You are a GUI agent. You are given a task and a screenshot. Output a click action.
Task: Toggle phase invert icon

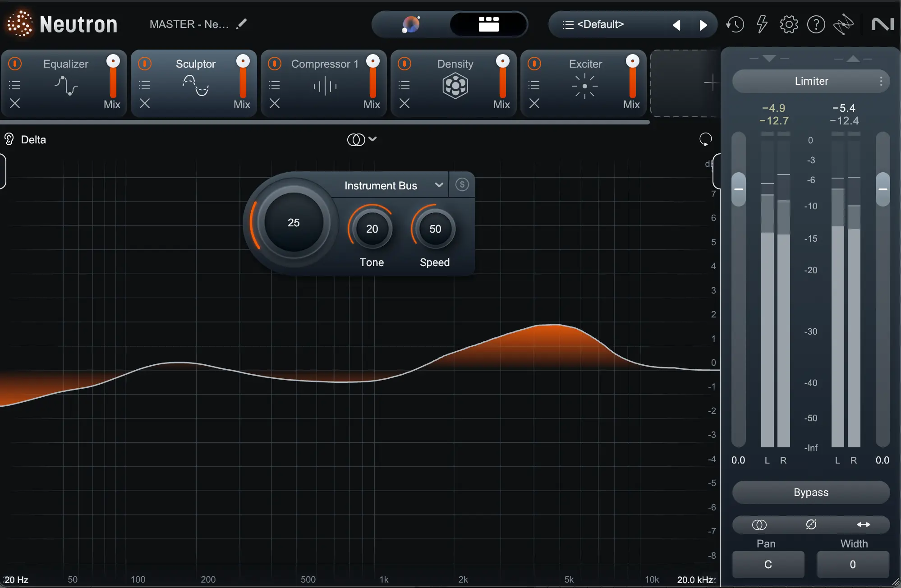pos(811,524)
